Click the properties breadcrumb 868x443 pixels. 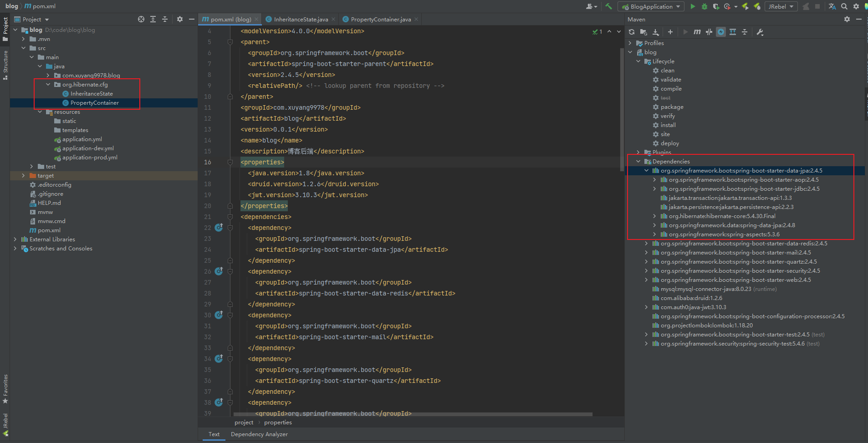pos(278,423)
